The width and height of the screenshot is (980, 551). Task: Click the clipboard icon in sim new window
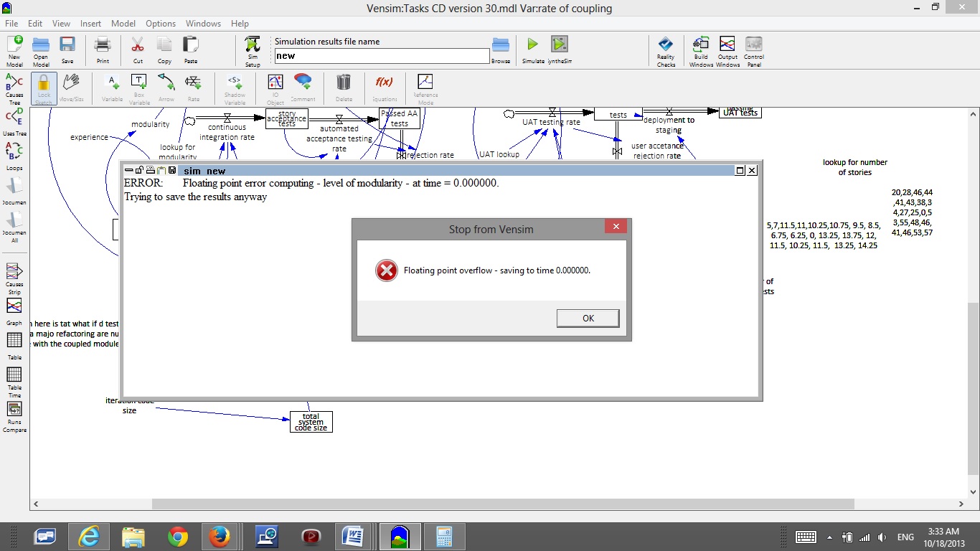pos(161,170)
